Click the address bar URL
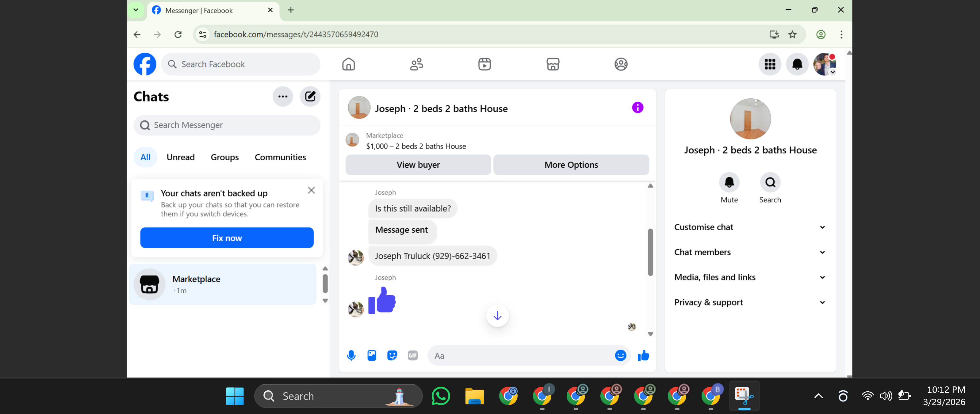Viewport: 980px width, 414px height. [296, 35]
